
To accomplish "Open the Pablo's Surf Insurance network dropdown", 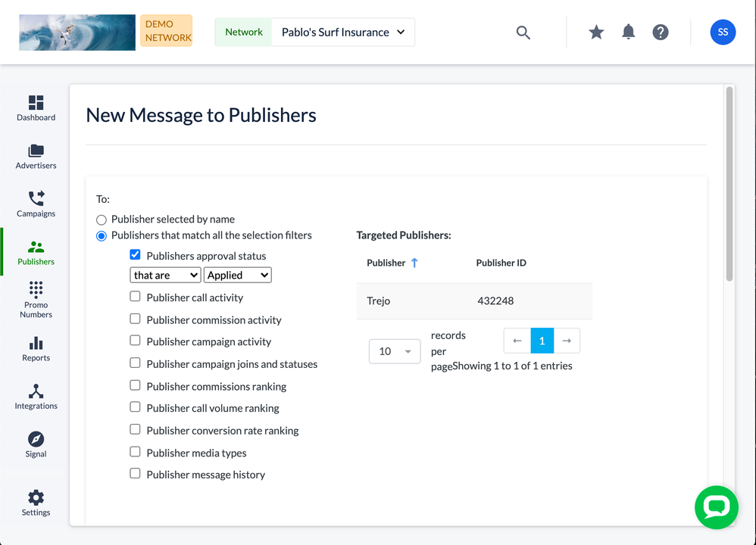I will click(x=342, y=33).
